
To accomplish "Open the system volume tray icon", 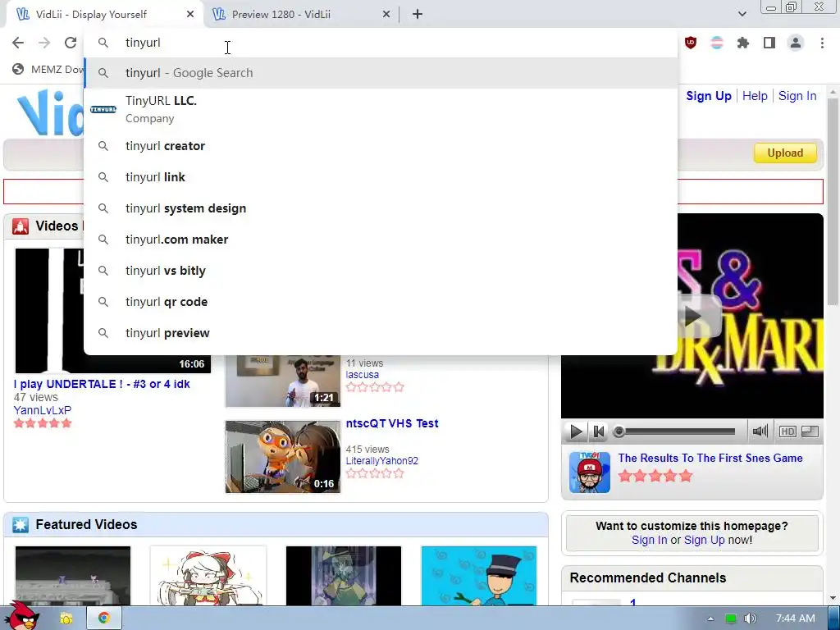I will (x=750, y=619).
